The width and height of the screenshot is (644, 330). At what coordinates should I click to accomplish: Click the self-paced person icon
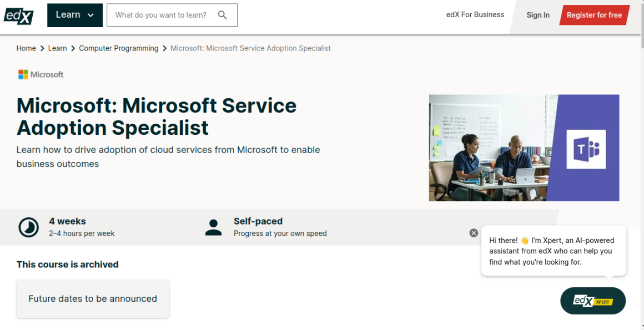pos(213,227)
